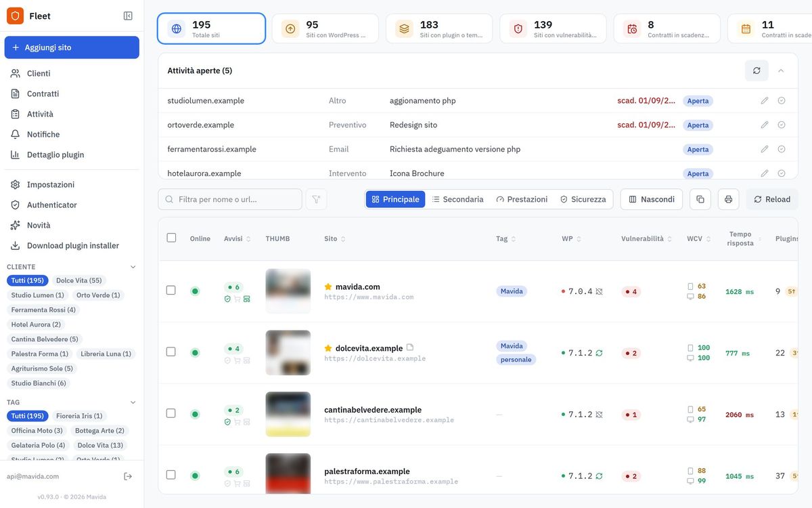
Task: Check the palestraforma.example row checkbox
Action: [x=171, y=475]
